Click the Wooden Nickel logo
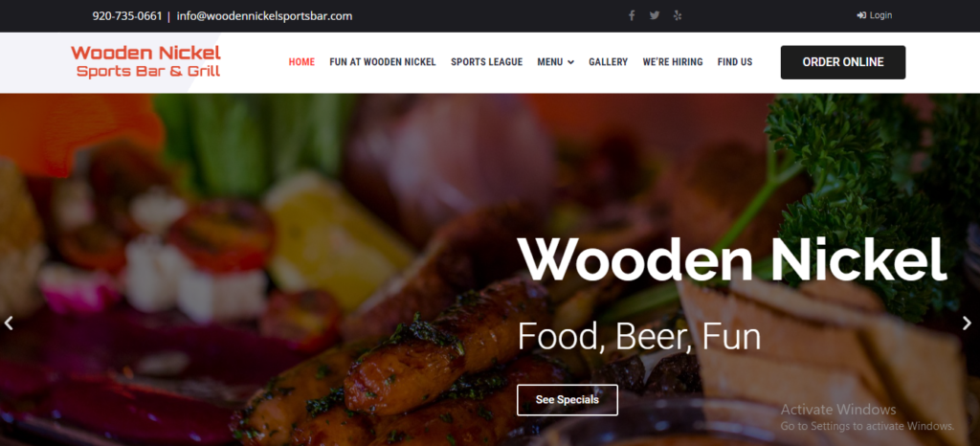This screenshot has width=980, height=446. point(145,61)
